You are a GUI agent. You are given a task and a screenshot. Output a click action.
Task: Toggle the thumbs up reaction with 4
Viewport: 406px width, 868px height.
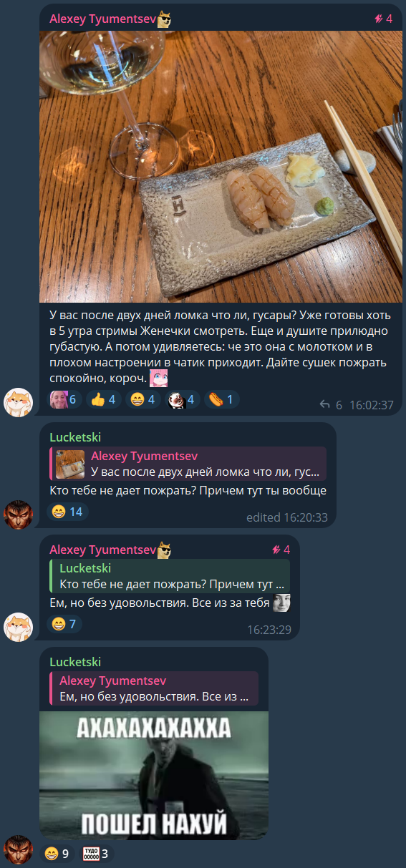point(104,399)
